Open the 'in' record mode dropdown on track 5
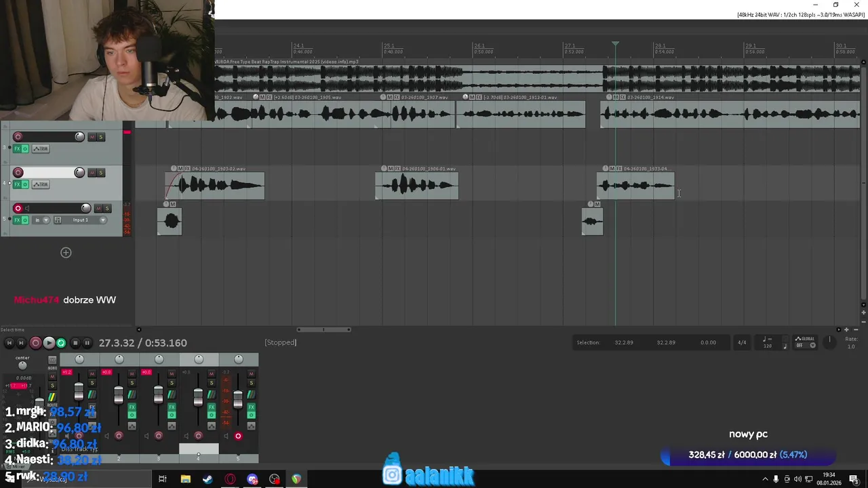The height and width of the screenshot is (488, 868). 41,220
